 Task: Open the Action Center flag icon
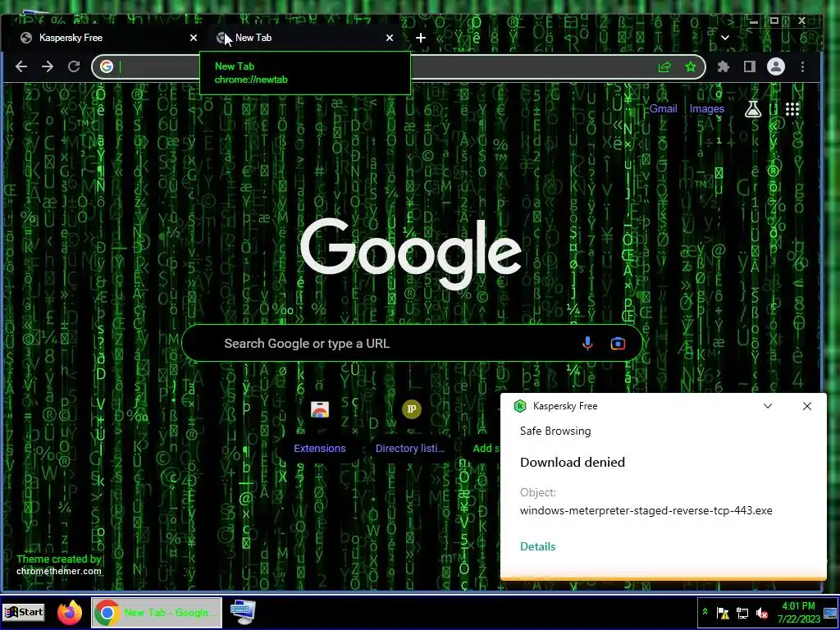tap(723, 612)
